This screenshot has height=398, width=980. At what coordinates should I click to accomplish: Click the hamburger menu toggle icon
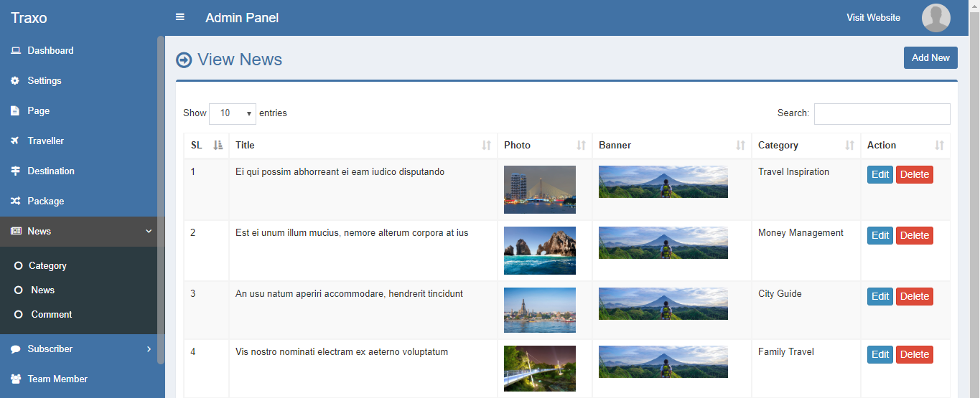[x=180, y=17]
